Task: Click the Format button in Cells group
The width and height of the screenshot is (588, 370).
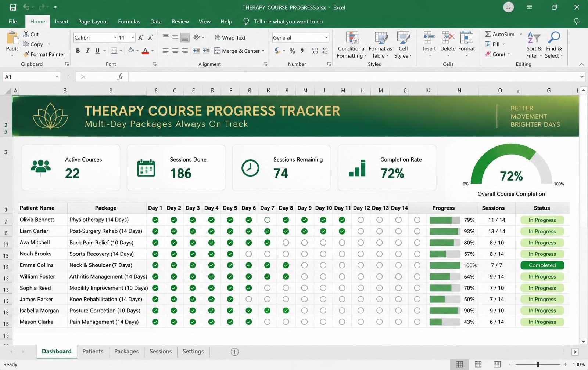Action: (x=466, y=45)
